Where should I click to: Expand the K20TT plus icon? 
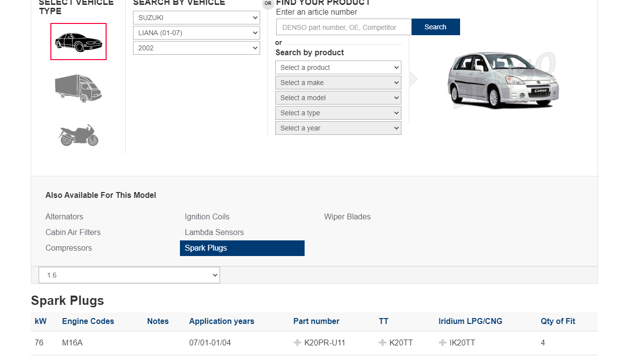[x=382, y=343]
